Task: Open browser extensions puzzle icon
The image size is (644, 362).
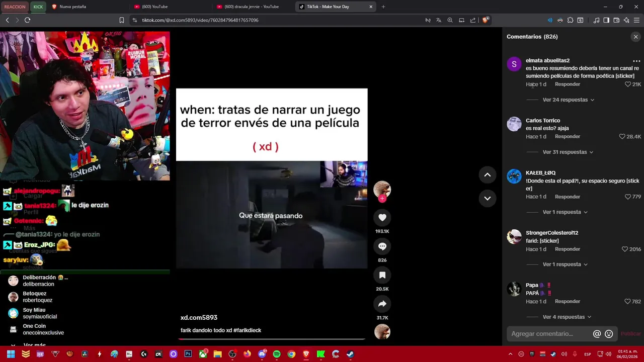Action: click(x=570, y=20)
